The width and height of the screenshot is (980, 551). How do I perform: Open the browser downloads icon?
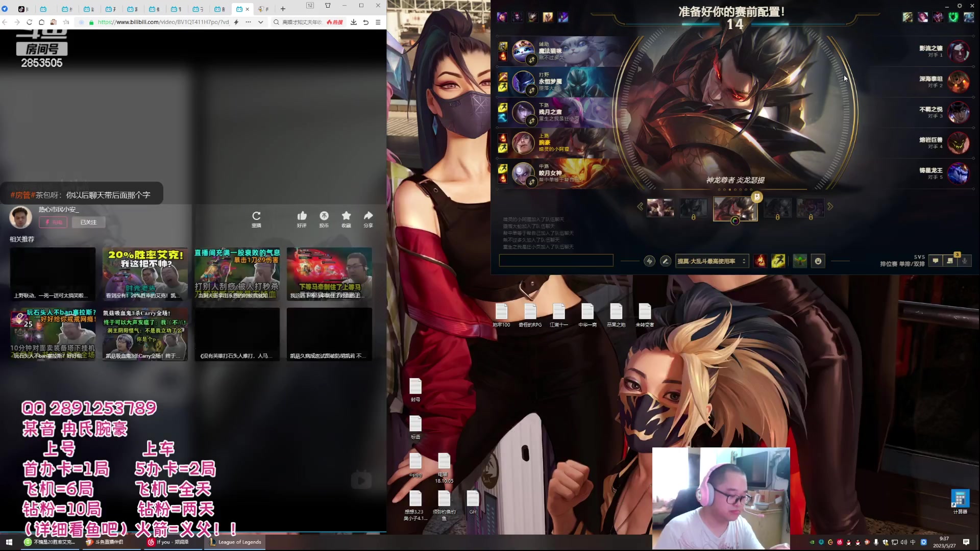[x=354, y=22]
